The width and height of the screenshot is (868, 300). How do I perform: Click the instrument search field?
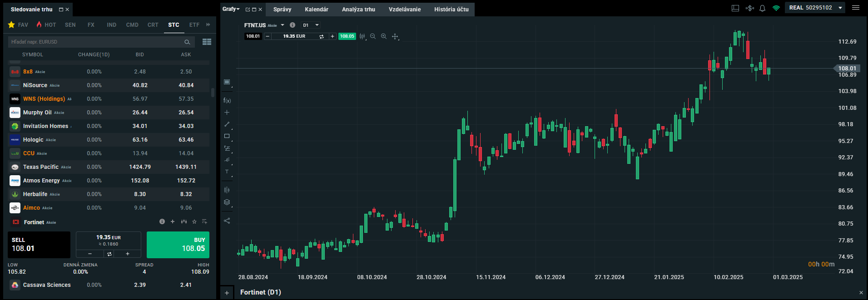pyautogui.click(x=95, y=42)
